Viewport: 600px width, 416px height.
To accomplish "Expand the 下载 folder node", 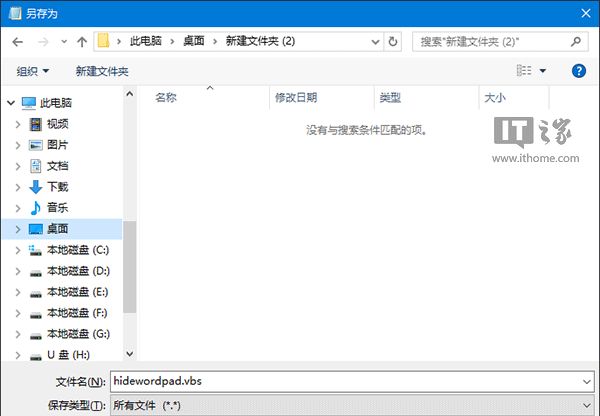I will [18, 187].
